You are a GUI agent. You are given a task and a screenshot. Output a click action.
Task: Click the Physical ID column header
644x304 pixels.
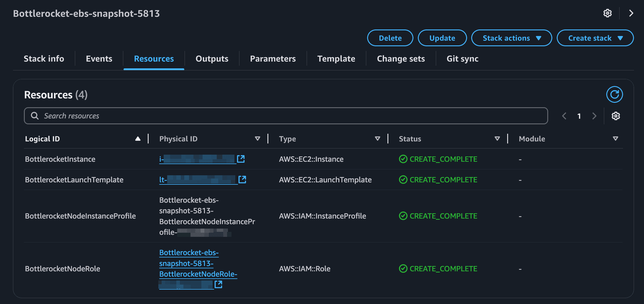[x=178, y=139]
